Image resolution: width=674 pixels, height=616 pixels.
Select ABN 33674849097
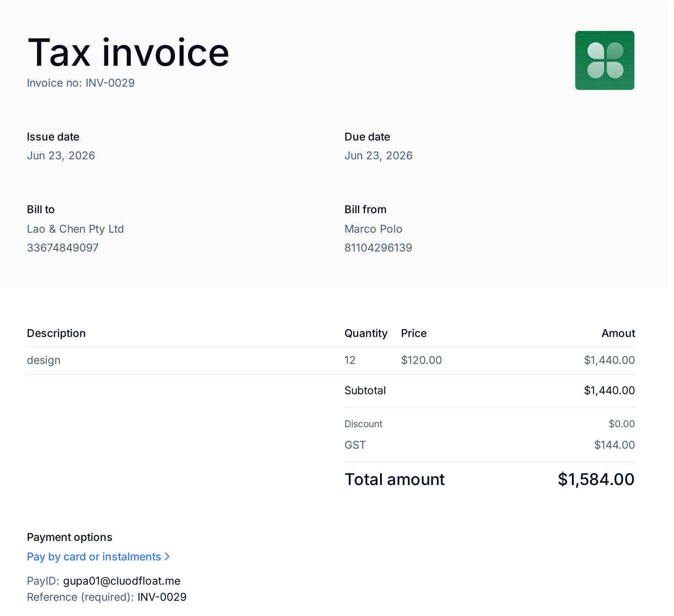(x=63, y=248)
